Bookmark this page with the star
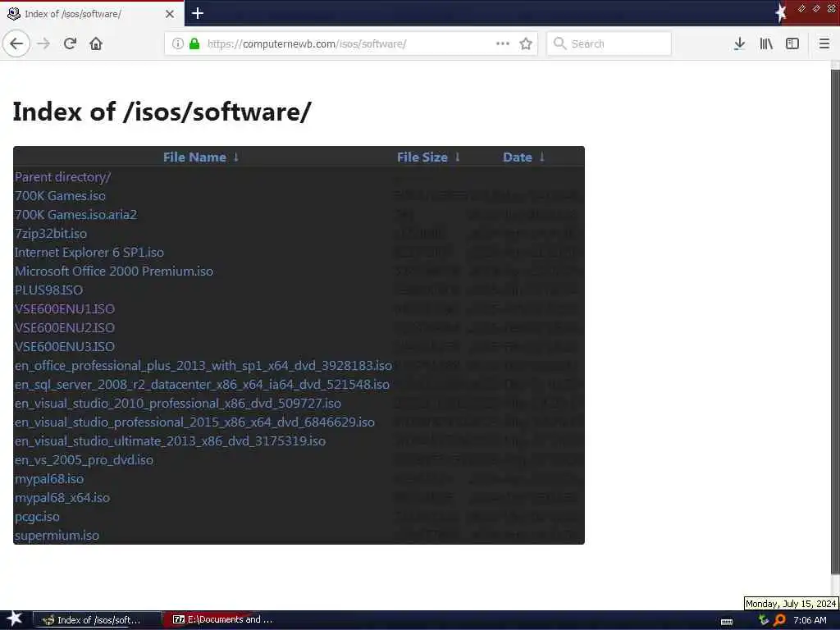The height and width of the screenshot is (630, 840). pos(526,43)
